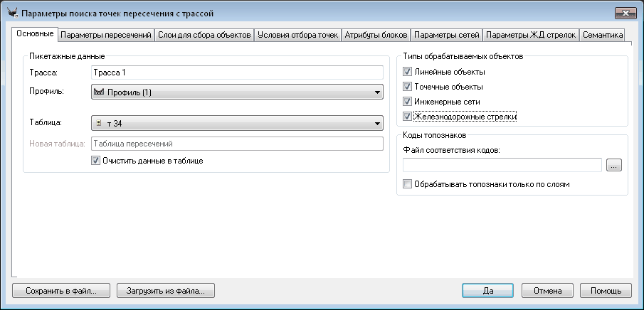644x310 pixels.
Task: Uncheck Инженерные сети option
Action: pos(407,102)
